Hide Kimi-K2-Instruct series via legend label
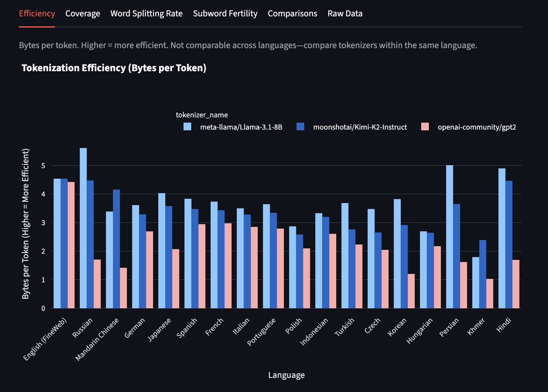This screenshot has width=548, height=392. coord(360,127)
